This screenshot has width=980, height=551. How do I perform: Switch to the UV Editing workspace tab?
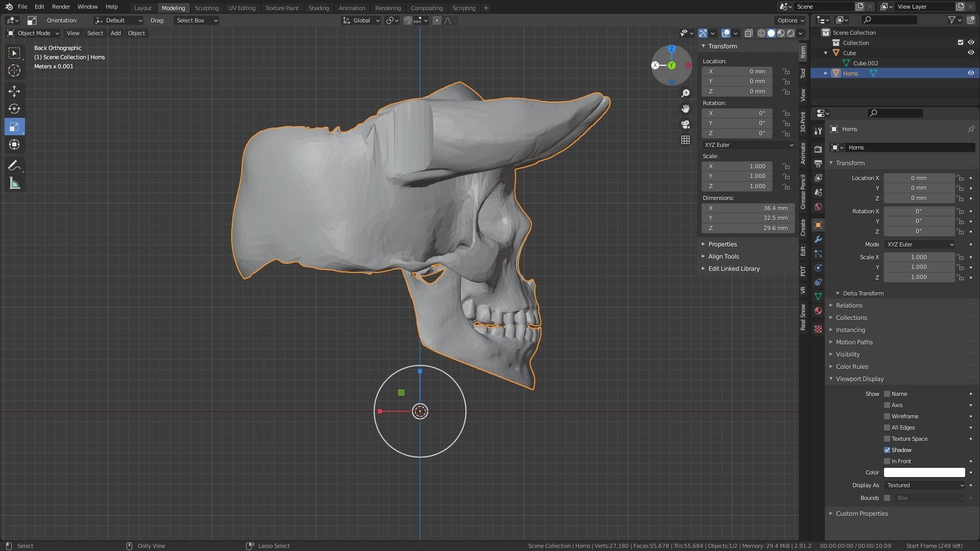[242, 8]
